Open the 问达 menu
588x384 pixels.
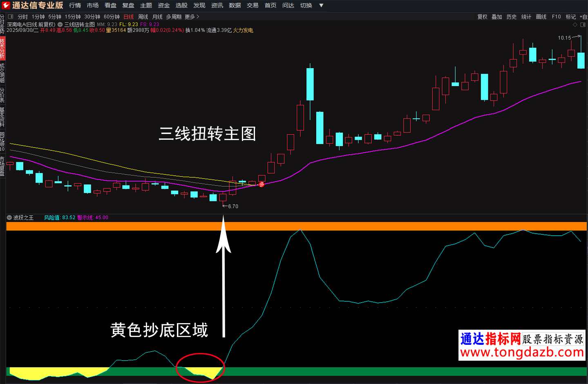(x=288, y=5)
